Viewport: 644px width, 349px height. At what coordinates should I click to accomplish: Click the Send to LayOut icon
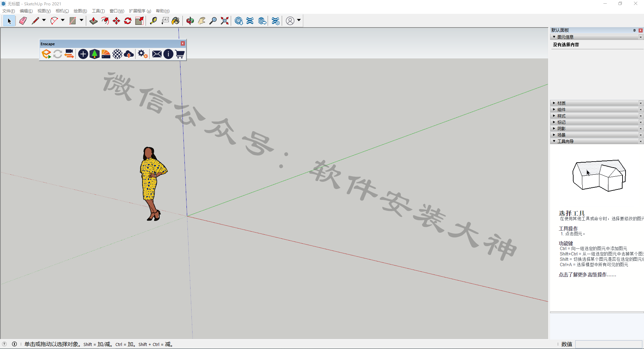(x=262, y=21)
